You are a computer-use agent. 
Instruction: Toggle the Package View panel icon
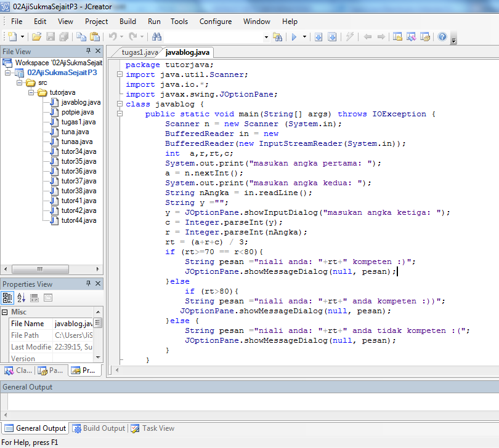(425, 37)
